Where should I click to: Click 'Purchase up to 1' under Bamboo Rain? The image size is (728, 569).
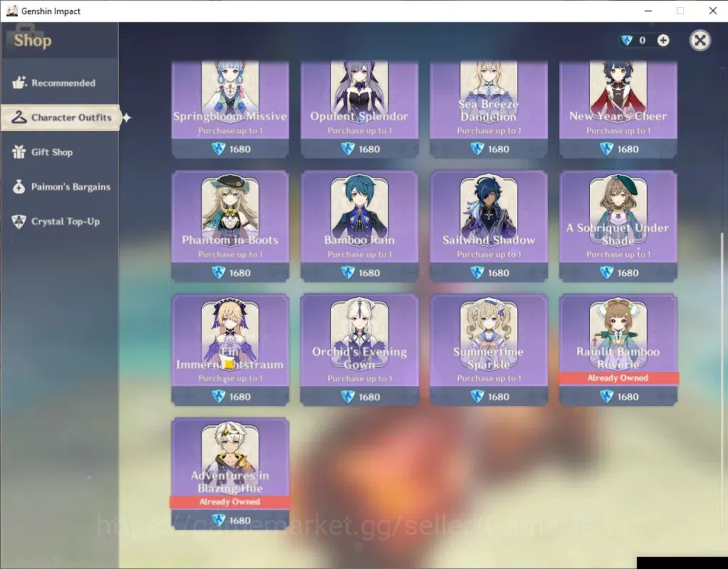pos(360,255)
